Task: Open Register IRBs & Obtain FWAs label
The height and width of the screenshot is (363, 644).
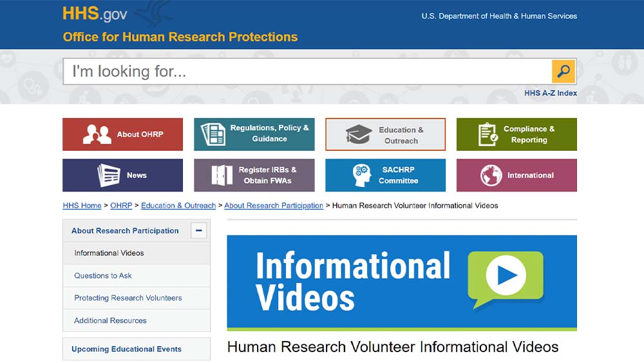Action: [267, 175]
